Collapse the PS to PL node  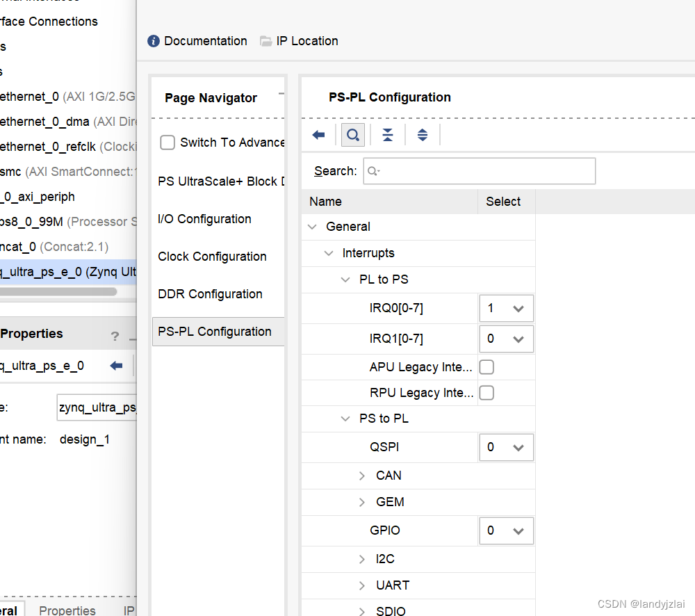pos(345,419)
